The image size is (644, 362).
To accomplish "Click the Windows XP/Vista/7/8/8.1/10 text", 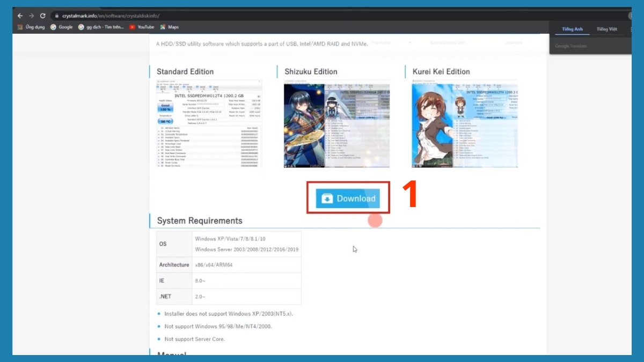I will 230,239.
